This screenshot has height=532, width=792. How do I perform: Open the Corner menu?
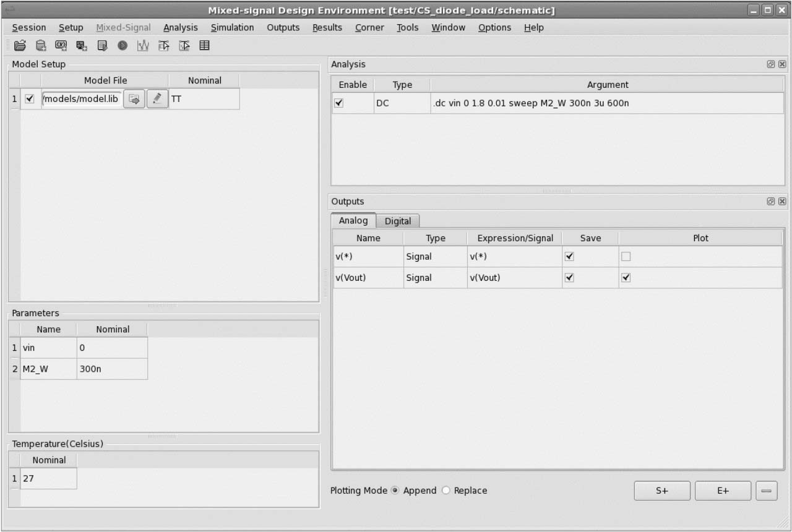click(369, 27)
